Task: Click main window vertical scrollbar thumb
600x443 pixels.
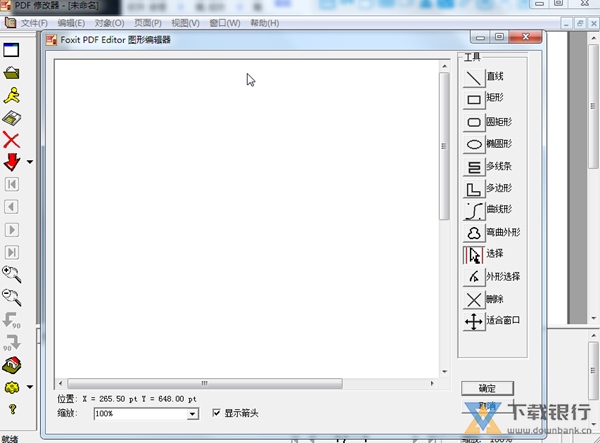Action: pos(593,106)
